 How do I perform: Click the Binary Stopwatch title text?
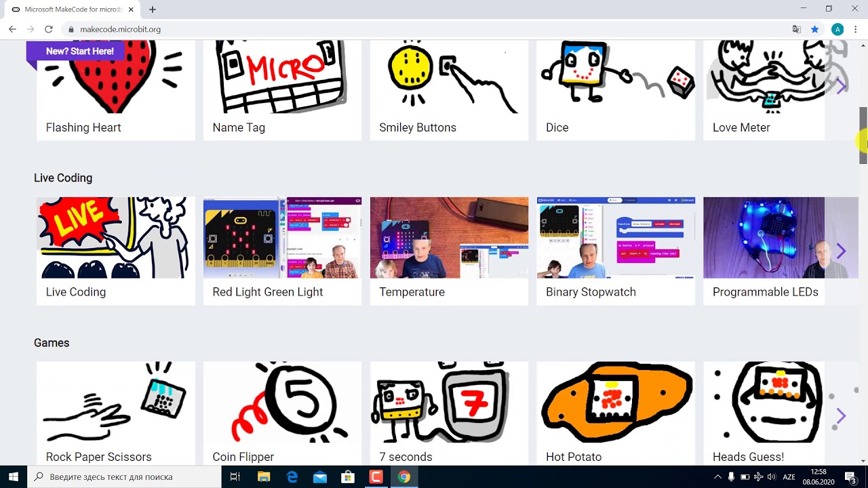click(x=591, y=292)
